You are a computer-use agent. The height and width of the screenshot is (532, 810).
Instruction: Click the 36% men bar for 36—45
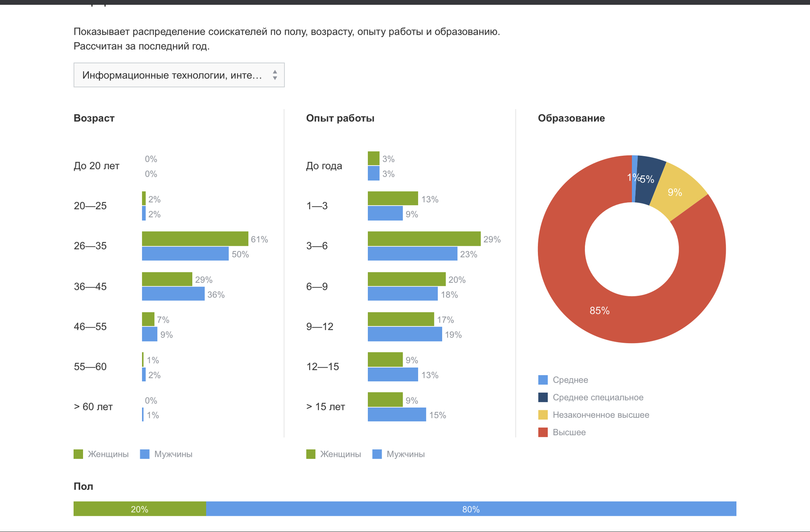(x=173, y=294)
